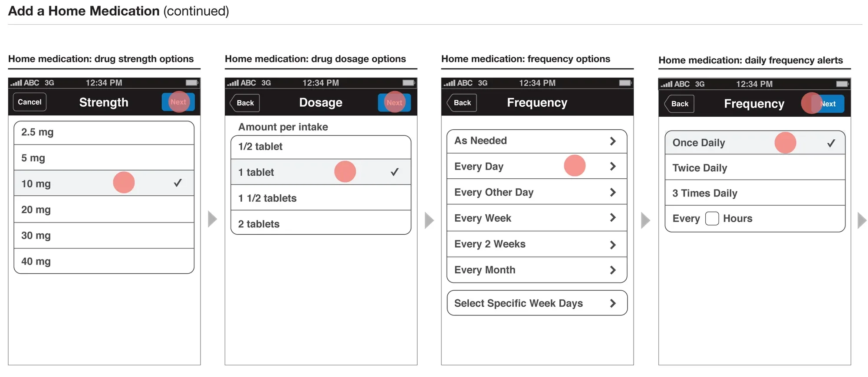
Task: Tap Back on daily frequency alerts screen
Action: pos(679,104)
